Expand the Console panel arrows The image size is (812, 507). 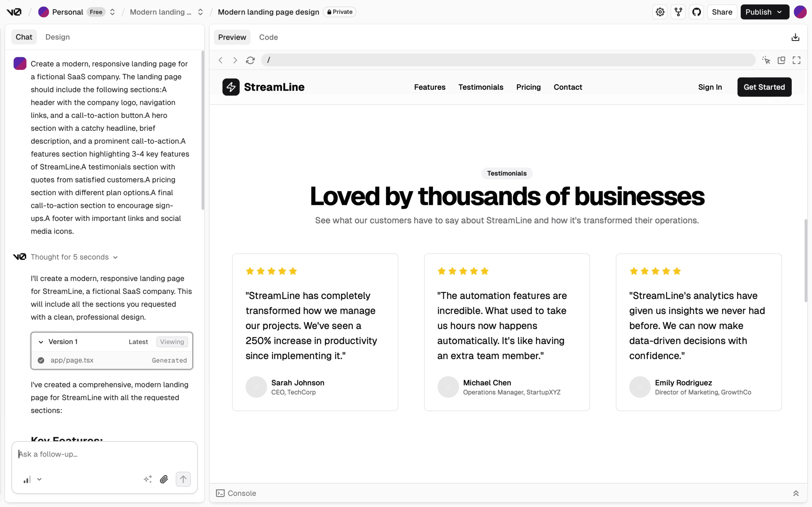pyautogui.click(x=796, y=493)
